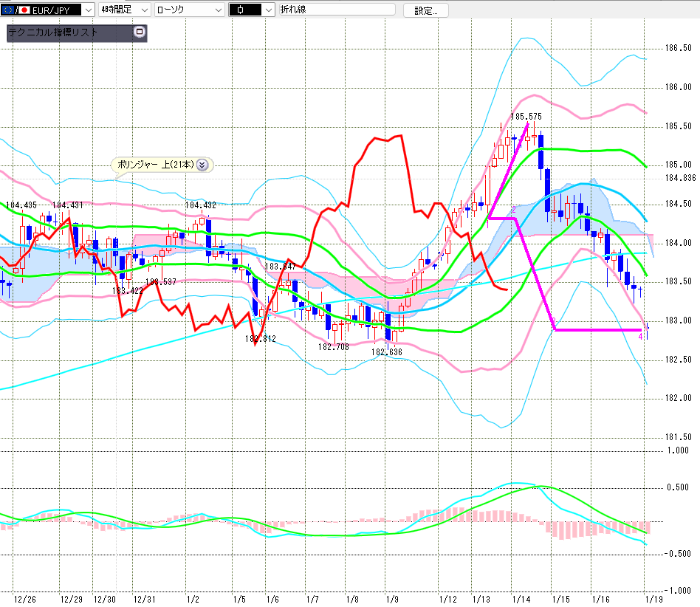Click the 182.636 low price label
The width and height of the screenshot is (700, 607).
point(386,352)
